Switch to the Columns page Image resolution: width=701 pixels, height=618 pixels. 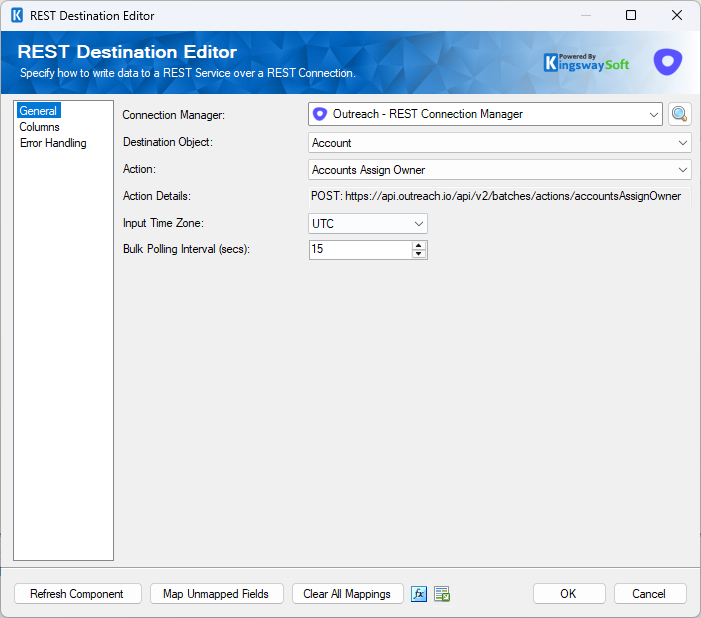[39, 127]
